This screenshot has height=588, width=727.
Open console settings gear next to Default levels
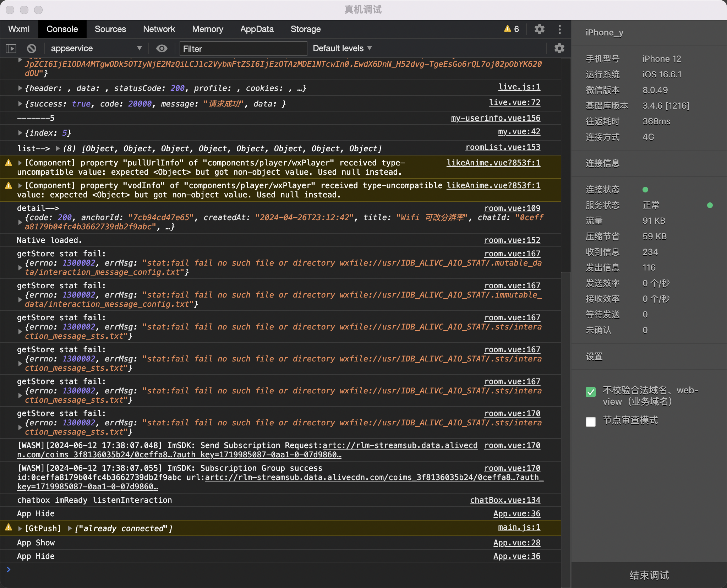click(x=559, y=48)
